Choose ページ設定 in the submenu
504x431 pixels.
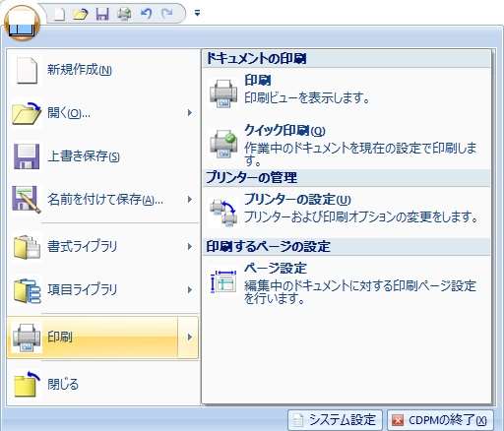coord(276,269)
